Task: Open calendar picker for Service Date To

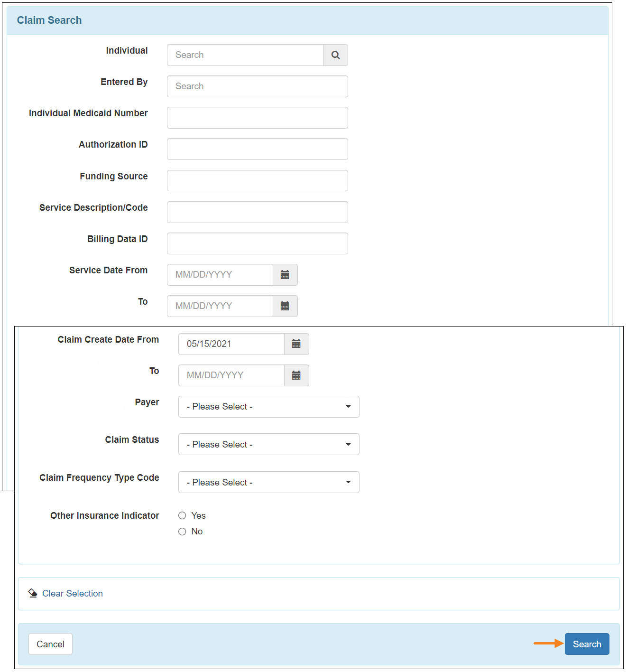Action: pos(285,306)
